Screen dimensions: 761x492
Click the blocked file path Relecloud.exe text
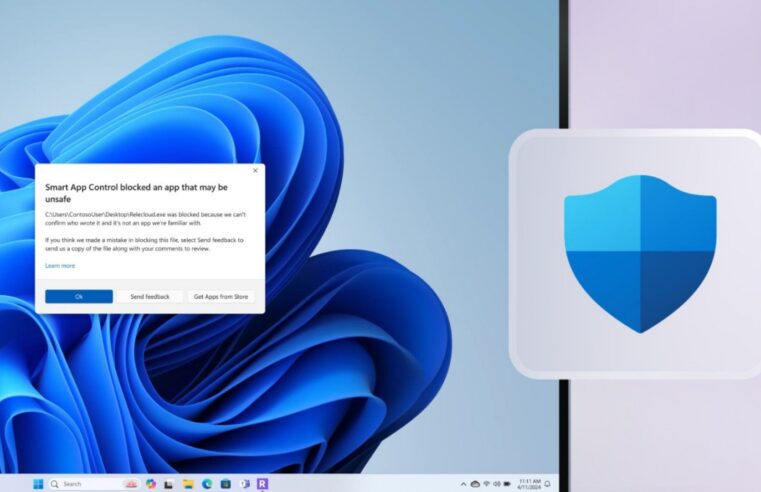pos(105,214)
